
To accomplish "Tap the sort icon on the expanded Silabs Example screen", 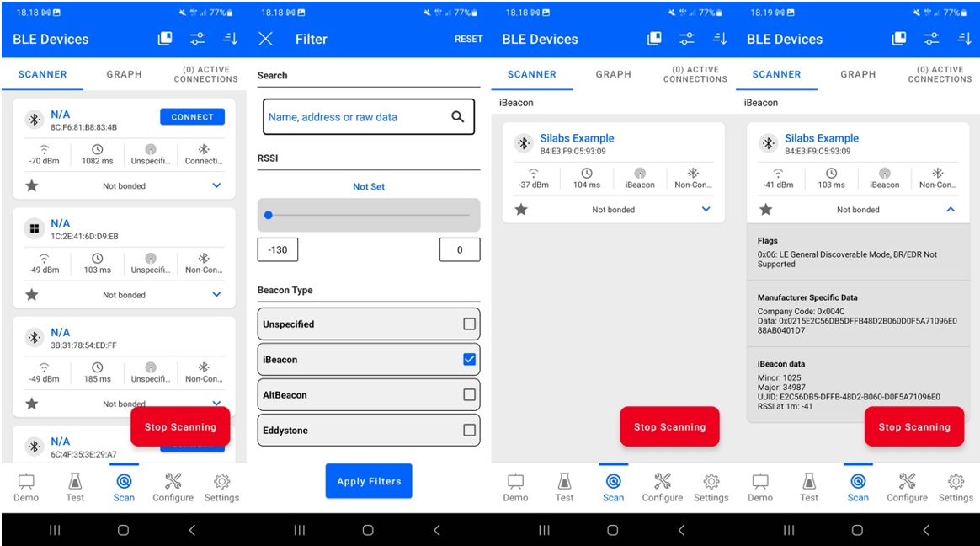I will pyautogui.click(x=964, y=39).
